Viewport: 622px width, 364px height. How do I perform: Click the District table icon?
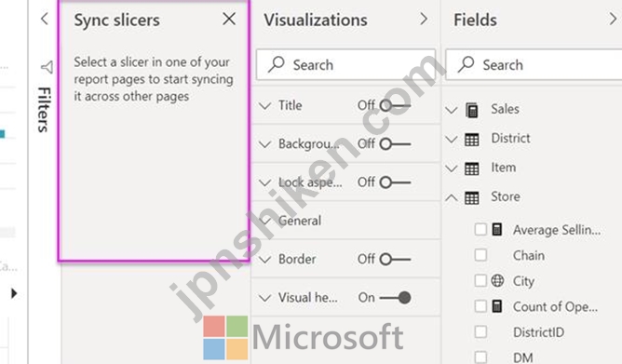click(x=472, y=140)
